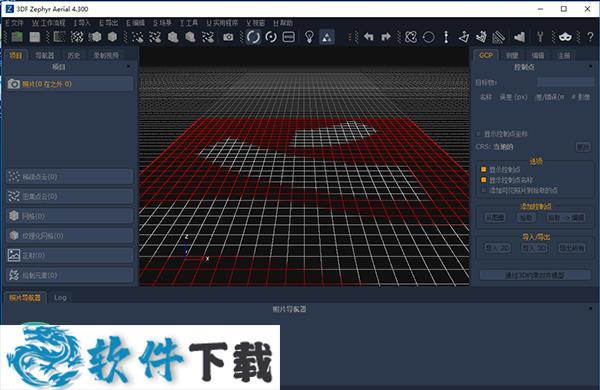Click the question mark help icon
600x390 pixels.
click(x=590, y=37)
